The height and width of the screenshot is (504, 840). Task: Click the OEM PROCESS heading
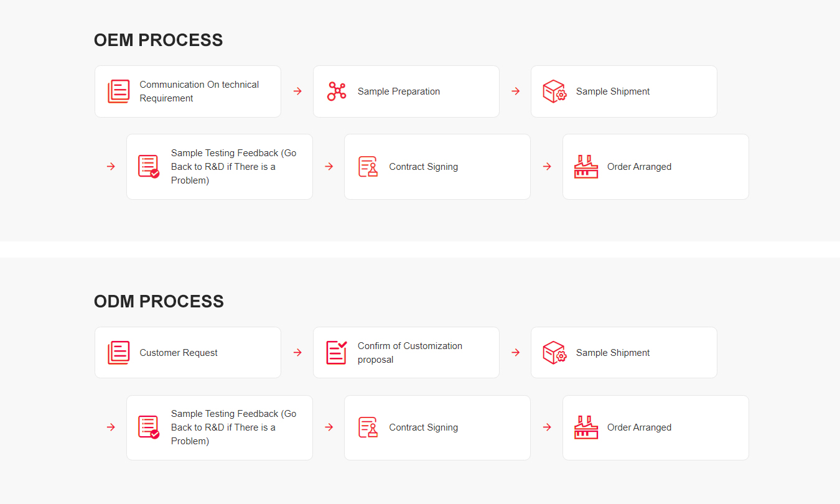[159, 40]
